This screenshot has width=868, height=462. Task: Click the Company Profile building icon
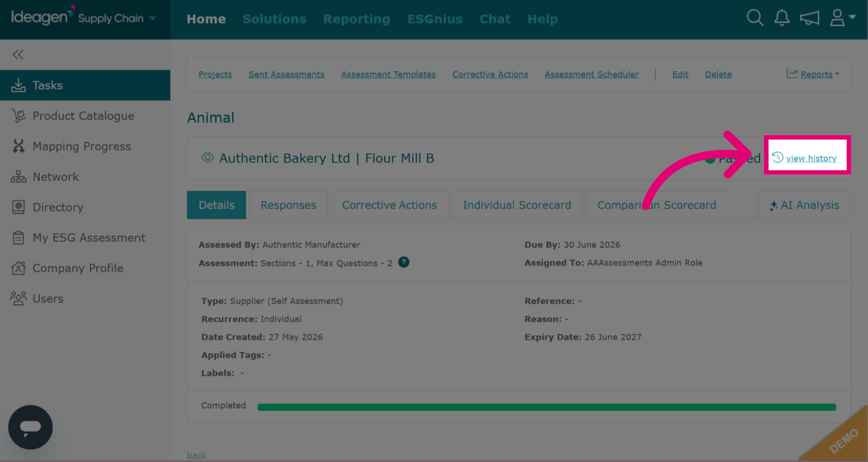18,268
